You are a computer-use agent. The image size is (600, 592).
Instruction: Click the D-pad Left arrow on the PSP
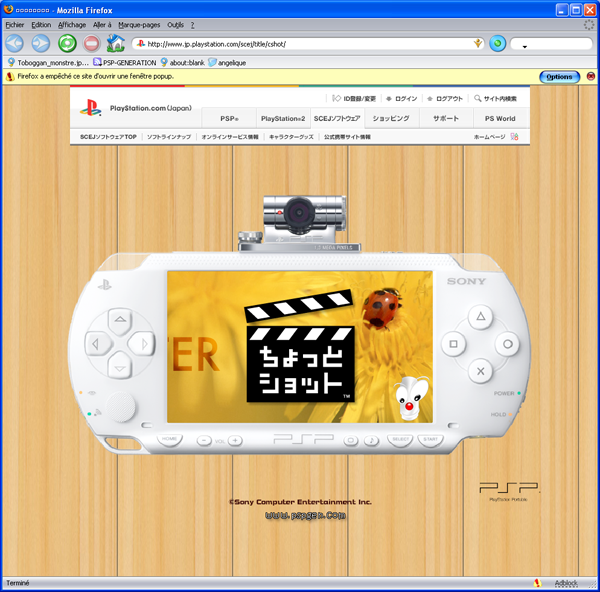(97, 344)
